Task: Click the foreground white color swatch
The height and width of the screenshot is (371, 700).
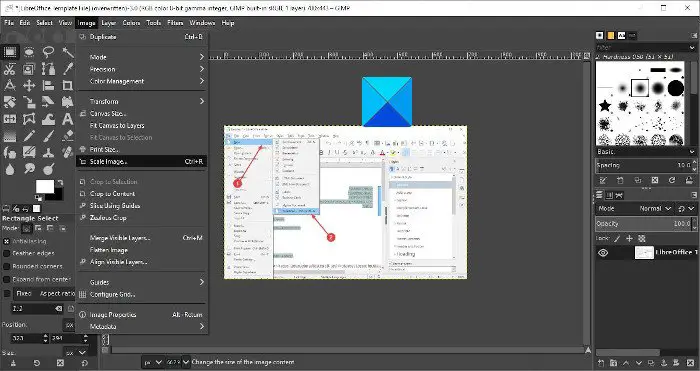Action: click(x=45, y=187)
